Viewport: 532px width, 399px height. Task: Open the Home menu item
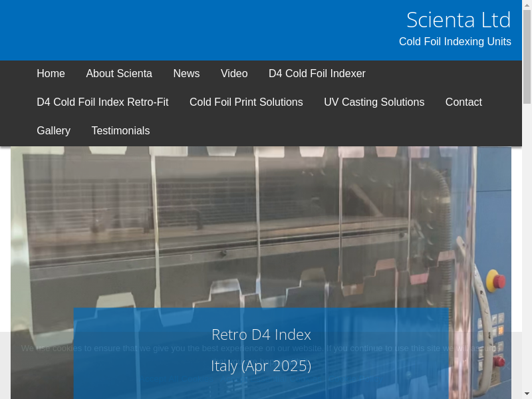click(51, 74)
